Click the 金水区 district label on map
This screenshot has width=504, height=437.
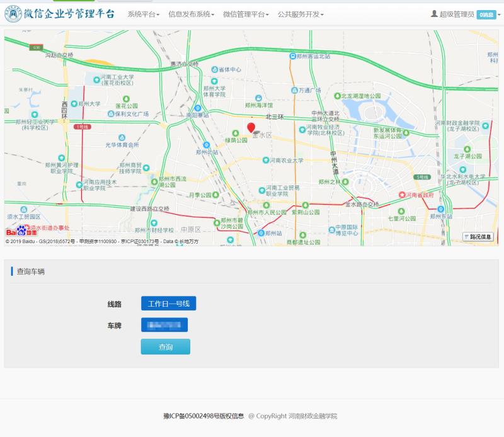[262, 135]
